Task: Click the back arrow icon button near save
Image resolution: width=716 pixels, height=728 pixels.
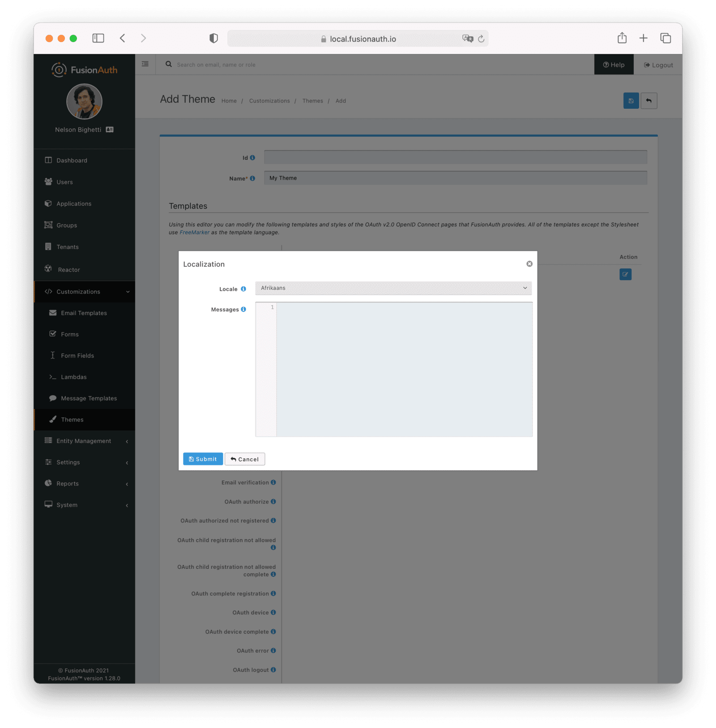Action: (649, 101)
